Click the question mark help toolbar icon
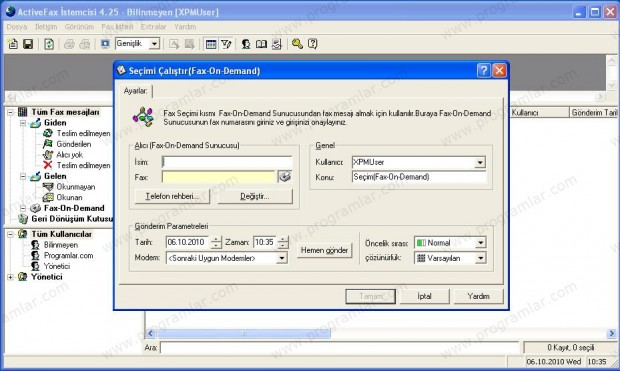620x371 pixels. (x=312, y=44)
